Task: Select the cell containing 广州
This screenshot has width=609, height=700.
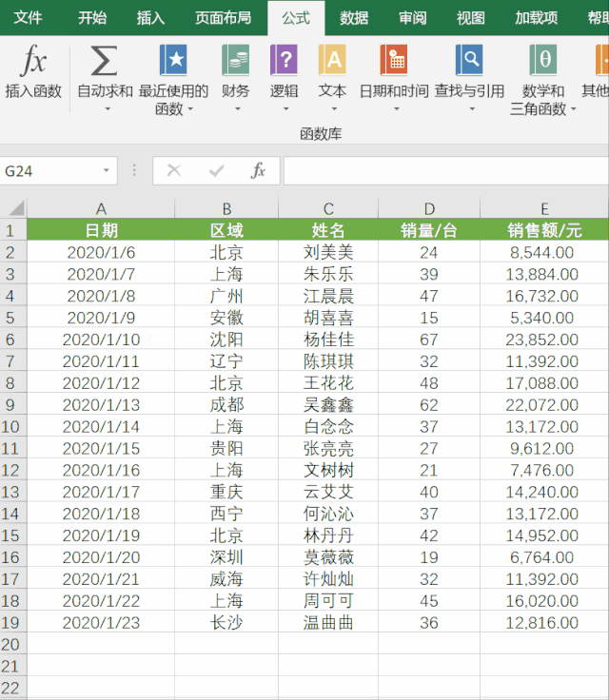Action: 226,296
